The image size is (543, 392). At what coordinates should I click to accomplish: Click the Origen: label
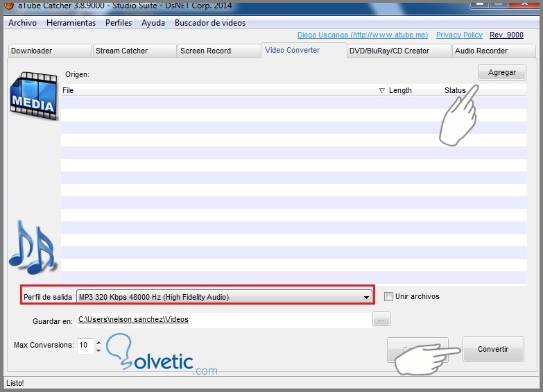pyautogui.click(x=77, y=74)
